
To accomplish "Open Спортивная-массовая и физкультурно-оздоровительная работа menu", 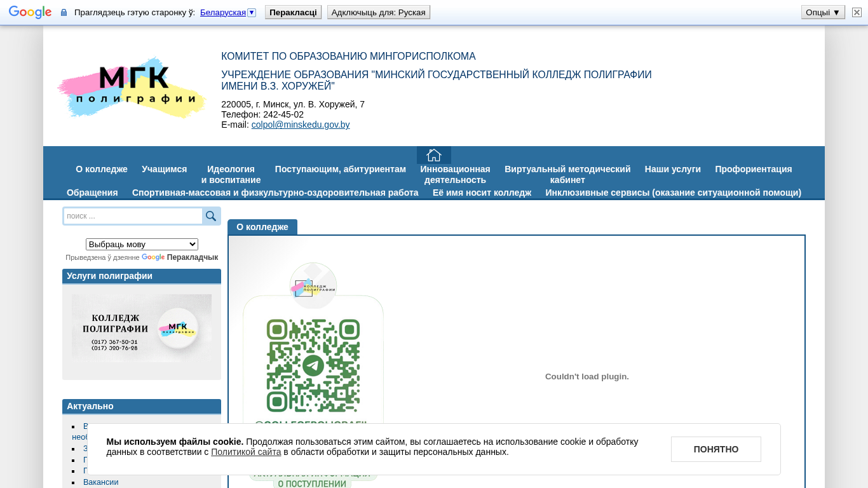I will point(275,193).
